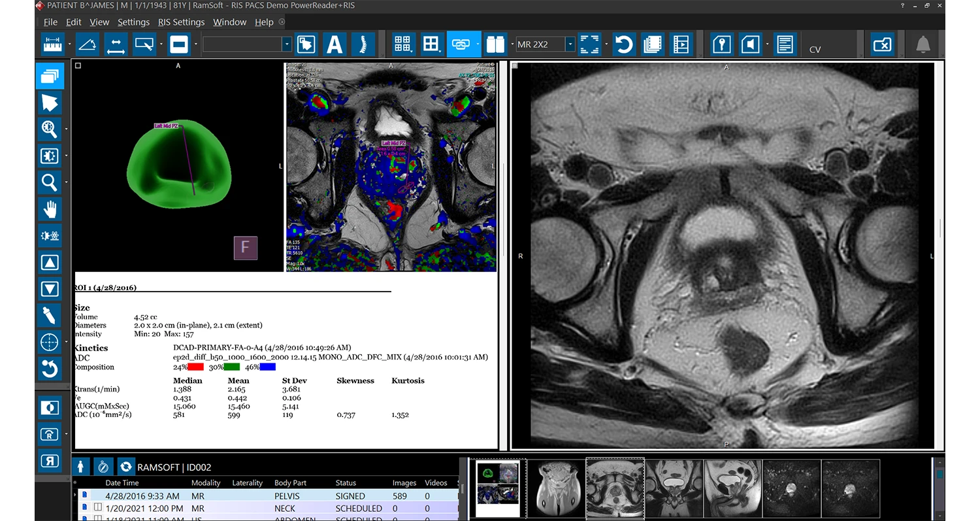Expand the ruler tool dropdown arrow
This screenshot has width=980, height=521.
point(69,44)
